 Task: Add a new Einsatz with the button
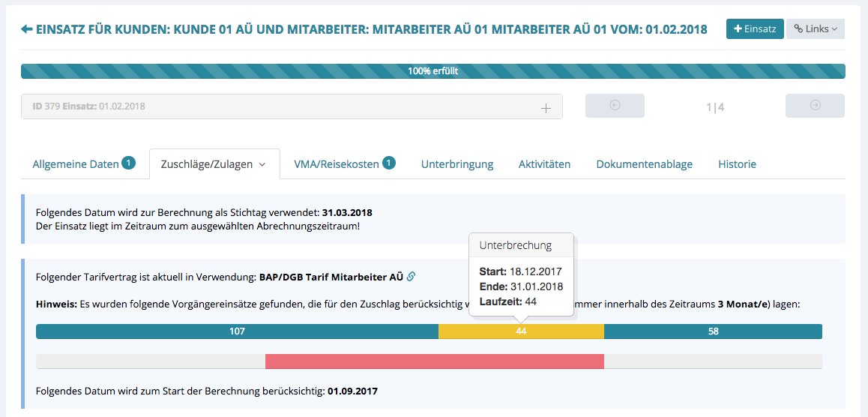coord(755,29)
